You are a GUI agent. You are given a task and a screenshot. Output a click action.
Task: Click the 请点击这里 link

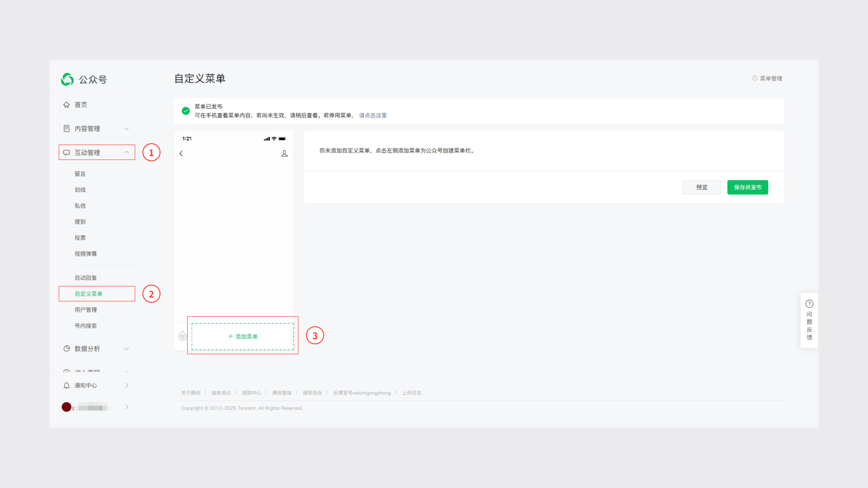tap(373, 116)
